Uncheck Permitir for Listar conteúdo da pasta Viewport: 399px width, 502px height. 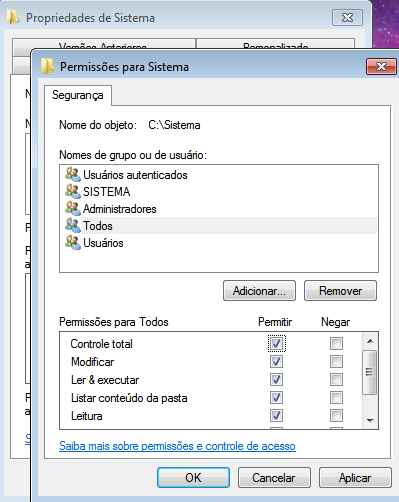[x=276, y=397]
